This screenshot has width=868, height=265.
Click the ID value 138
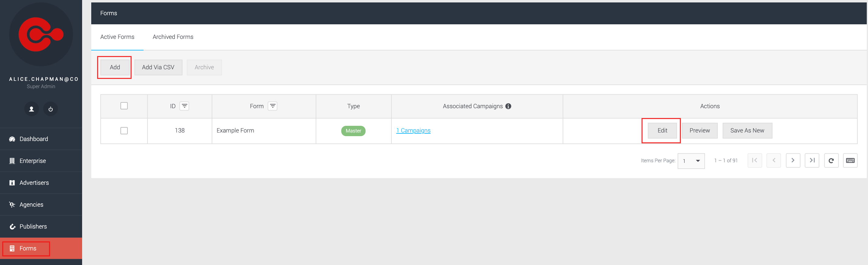(x=180, y=131)
